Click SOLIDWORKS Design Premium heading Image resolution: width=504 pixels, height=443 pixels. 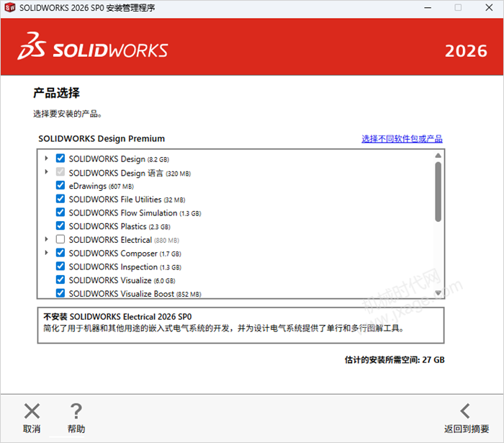tap(102, 138)
